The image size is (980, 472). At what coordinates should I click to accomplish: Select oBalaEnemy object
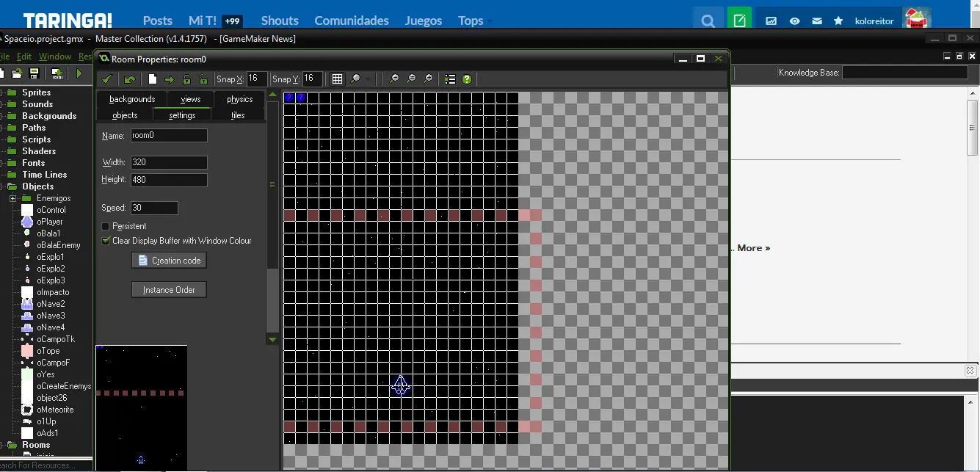click(59, 245)
